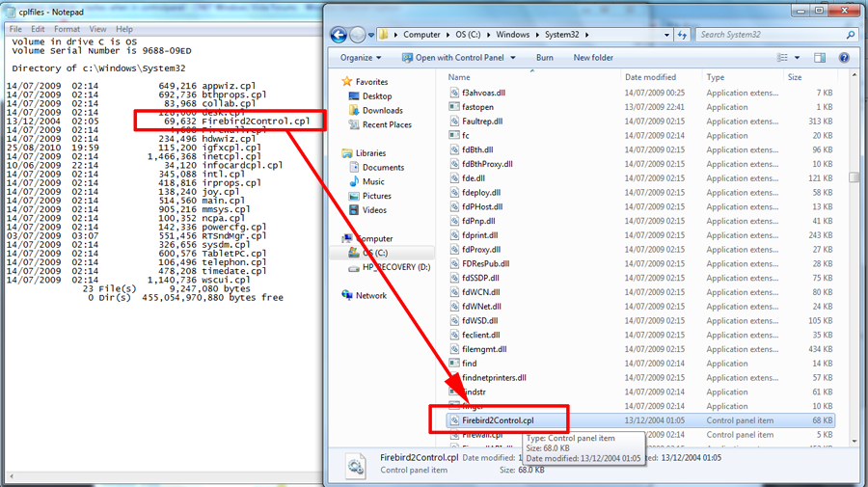This screenshot has width=868, height=487.
Task: Go back in Explorer navigation
Action: (x=339, y=35)
